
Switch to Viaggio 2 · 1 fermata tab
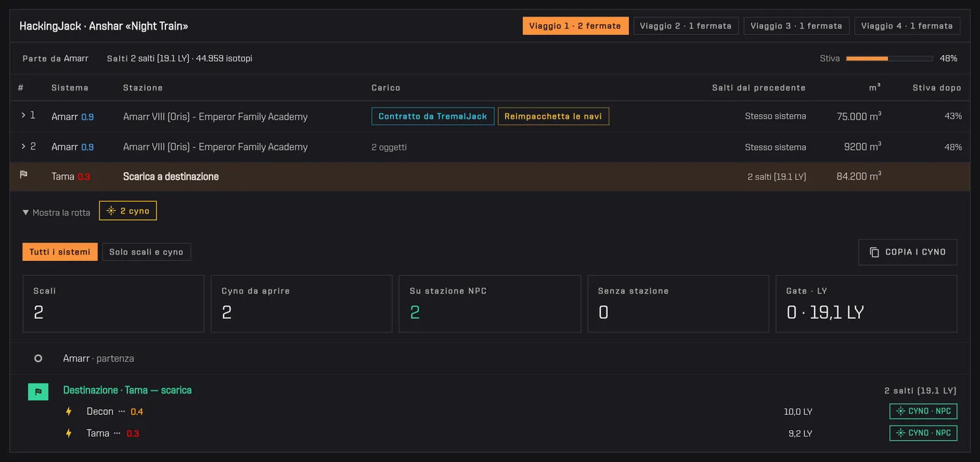click(x=686, y=26)
